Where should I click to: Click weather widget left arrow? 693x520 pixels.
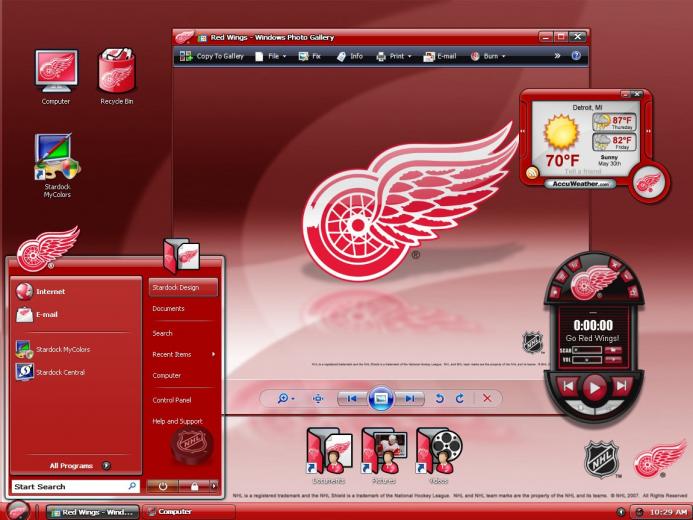click(x=523, y=131)
